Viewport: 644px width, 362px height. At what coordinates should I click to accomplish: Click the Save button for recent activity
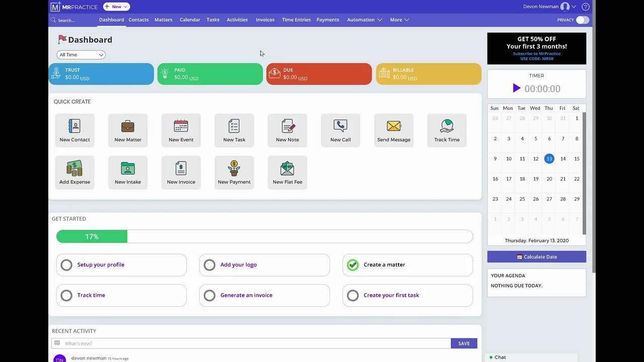pos(464,343)
